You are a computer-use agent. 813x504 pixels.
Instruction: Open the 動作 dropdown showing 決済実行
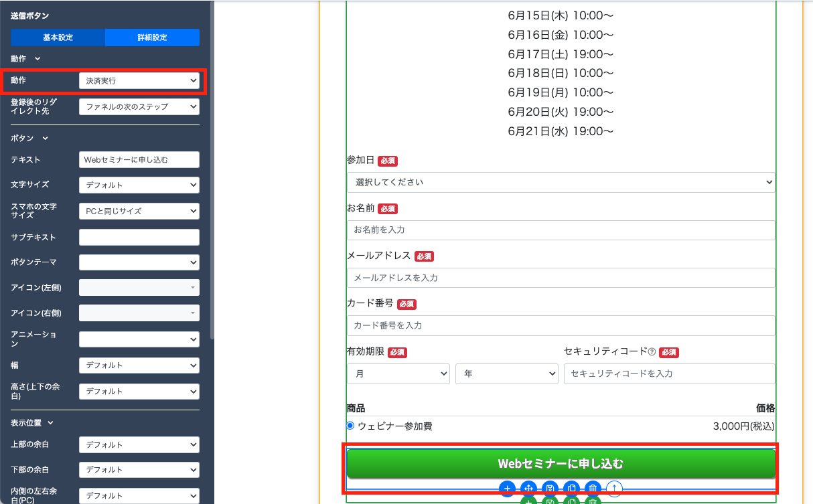coord(139,81)
